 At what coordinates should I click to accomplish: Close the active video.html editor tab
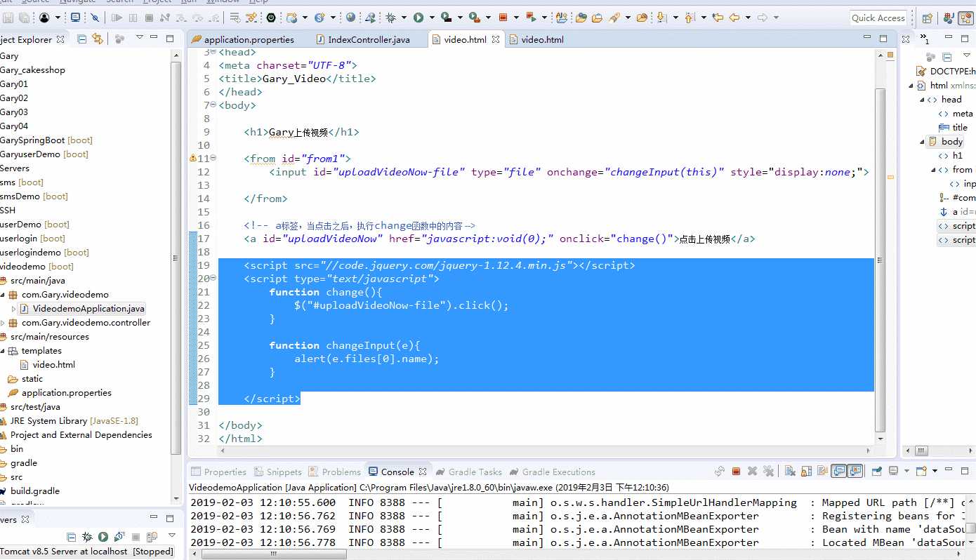(x=496, y=39)
